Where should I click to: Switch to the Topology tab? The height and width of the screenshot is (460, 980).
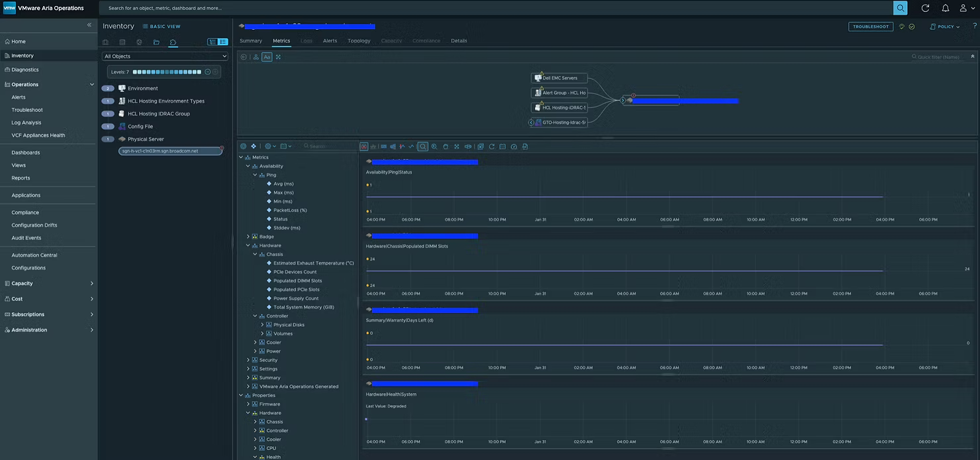click(359, 40)
